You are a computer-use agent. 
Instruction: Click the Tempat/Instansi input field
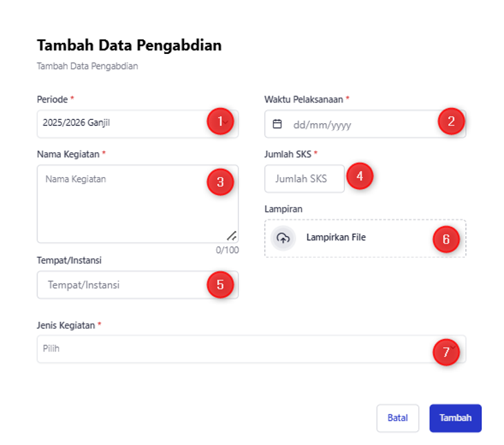click(138, 284)
